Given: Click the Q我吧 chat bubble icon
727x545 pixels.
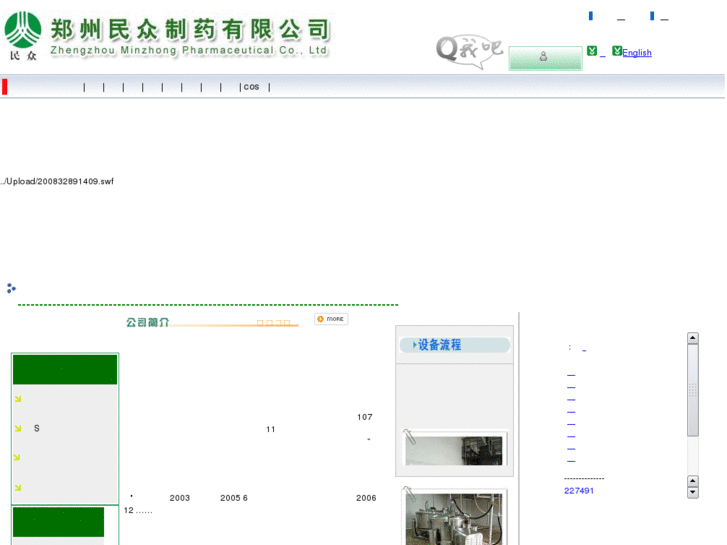Looking at the screenshot, I should pos(468,50).
